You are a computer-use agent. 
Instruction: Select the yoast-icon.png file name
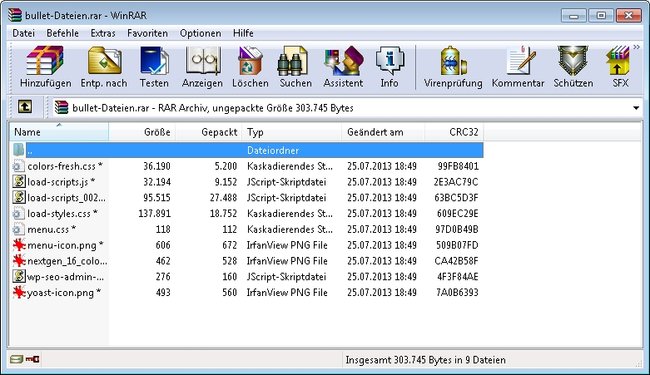tap(64, 292)
